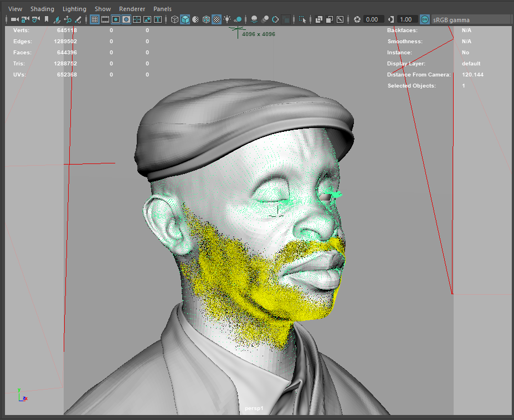Toggle the Film Gate display
This screenshot has width=514, height=420.
click(105, 20)
